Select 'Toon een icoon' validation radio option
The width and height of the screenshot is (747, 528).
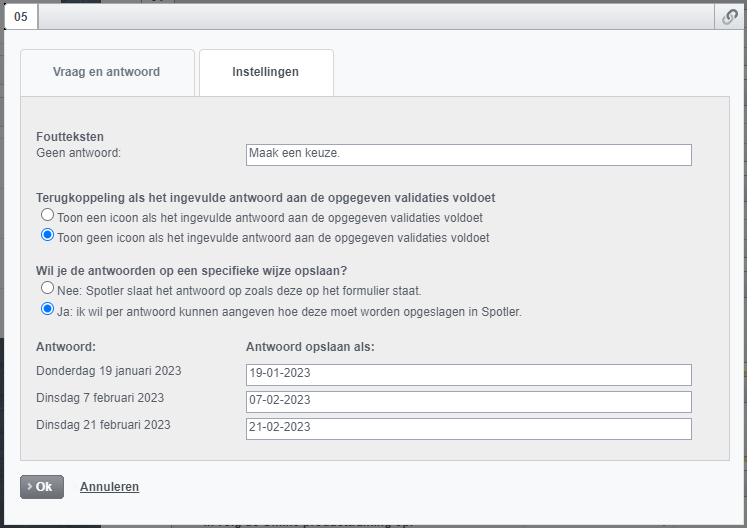click(47, 215)
